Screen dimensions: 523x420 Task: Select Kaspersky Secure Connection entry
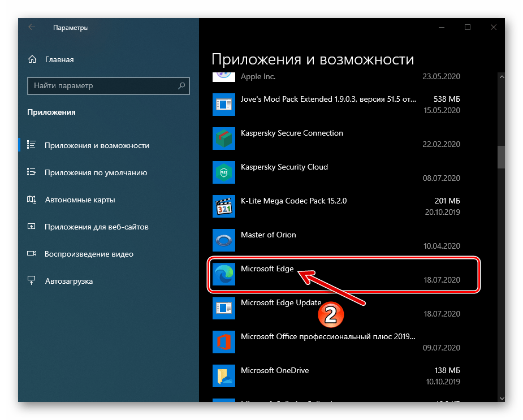tap(336, 138)
